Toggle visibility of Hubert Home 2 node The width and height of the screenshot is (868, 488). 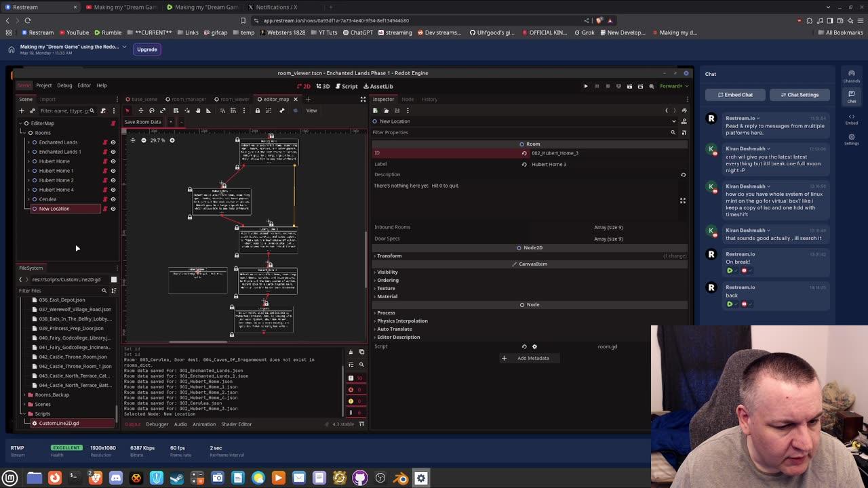(x=113, y=180)
